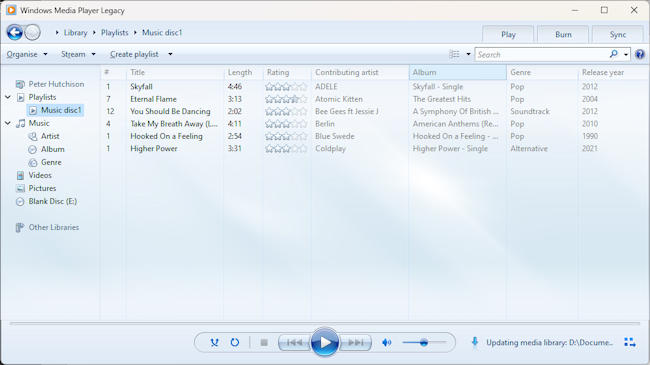650x365 pixels.
Task: Click the star rating for Skyfall
Action: pyautogui.click(x=286, y=87)
